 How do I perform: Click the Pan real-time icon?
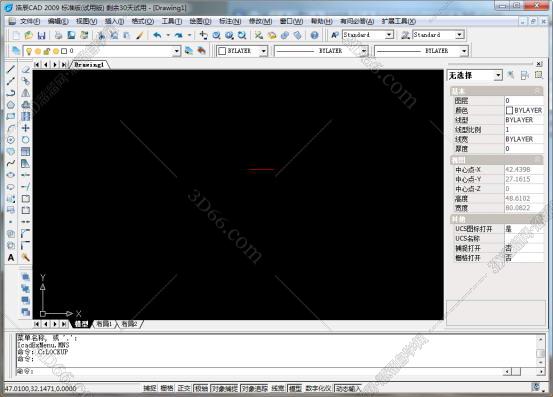(203, 35)
